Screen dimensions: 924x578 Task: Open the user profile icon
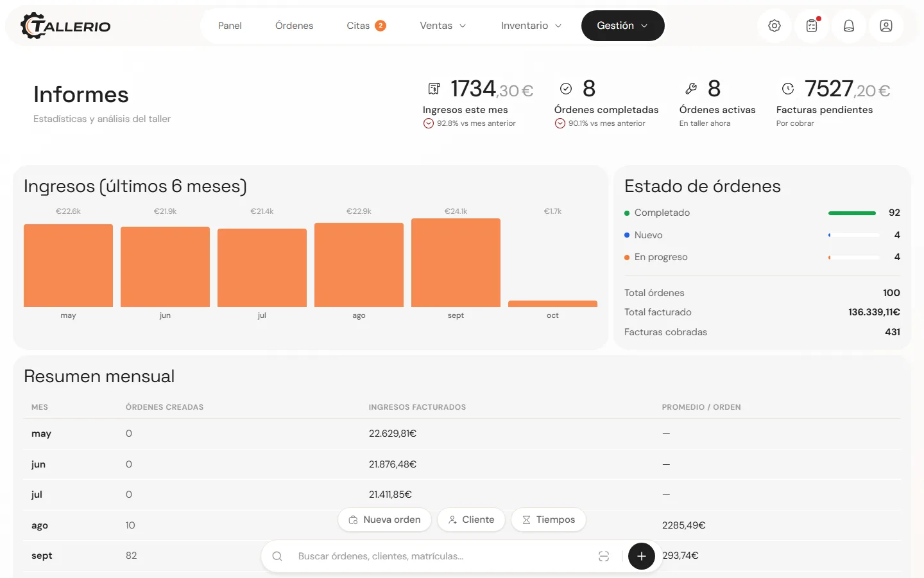(x=886, y=26)
